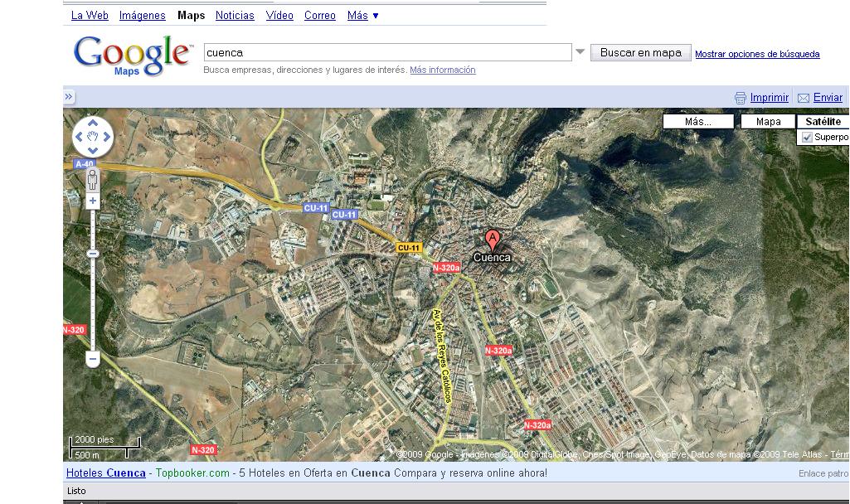Image resolution: width=850 pixels, height=504 pixels.
Task: Click the pan right arrow on the map navigation control
Action: 106,136
